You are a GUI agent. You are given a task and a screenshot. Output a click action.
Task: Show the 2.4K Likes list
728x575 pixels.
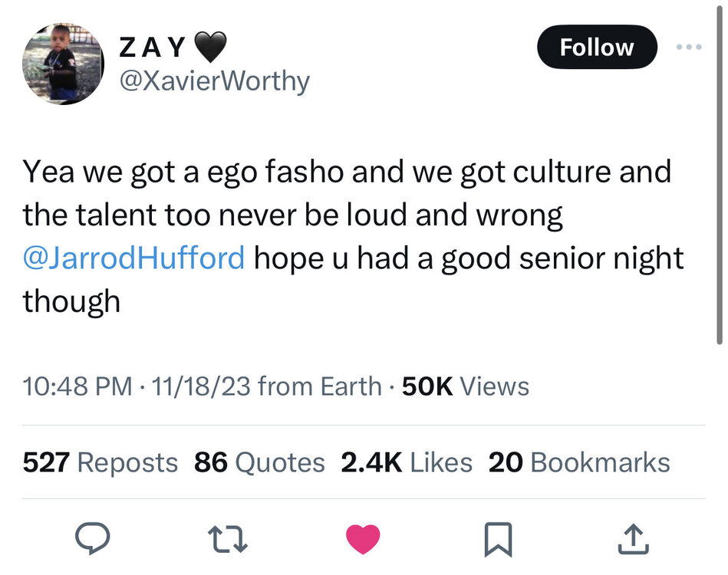406,462
